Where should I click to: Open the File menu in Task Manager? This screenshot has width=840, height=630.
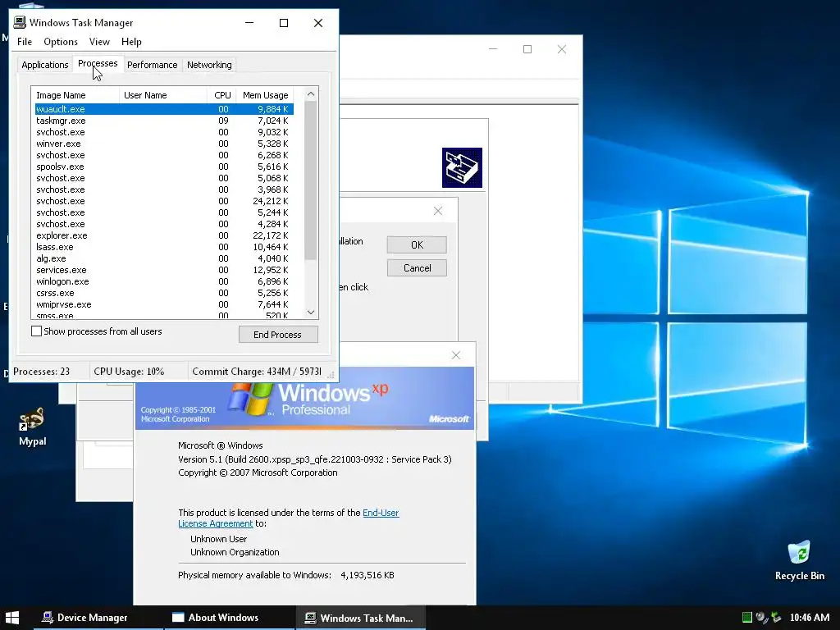pyautogui.click(x=25, y=42)
